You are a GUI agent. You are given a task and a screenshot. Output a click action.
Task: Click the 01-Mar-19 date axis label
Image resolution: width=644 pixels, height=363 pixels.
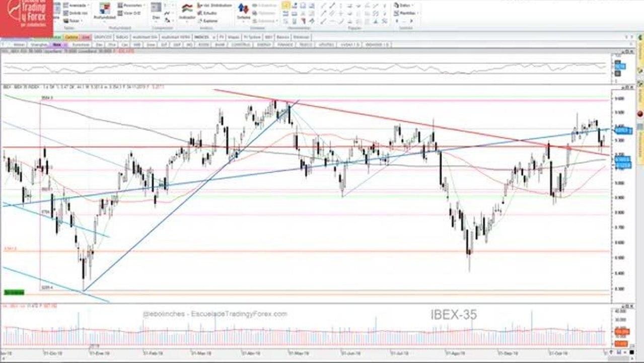click(201, 353)
